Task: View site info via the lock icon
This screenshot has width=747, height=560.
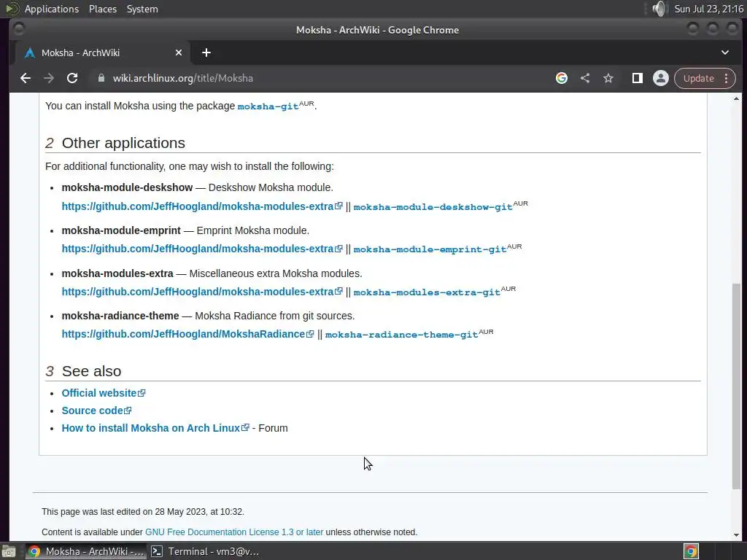Action: tap(101, 78)
